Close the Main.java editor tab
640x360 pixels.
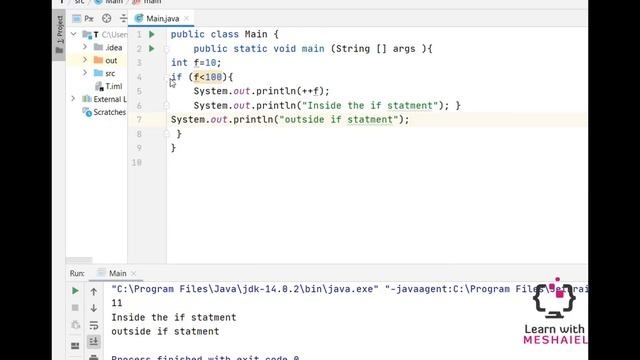point(187,18)
